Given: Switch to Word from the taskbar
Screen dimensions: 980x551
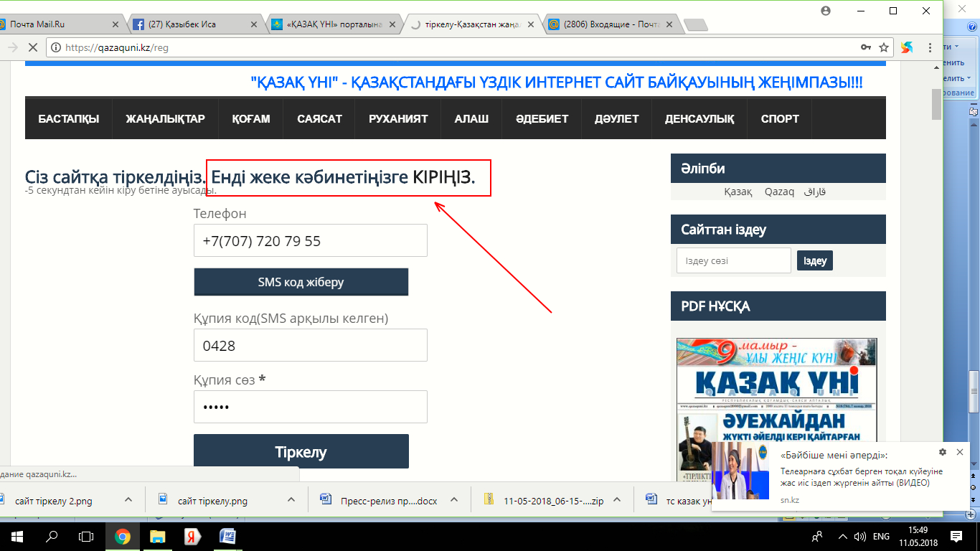Looking at the screenshot, I should (x=227, y=536).
